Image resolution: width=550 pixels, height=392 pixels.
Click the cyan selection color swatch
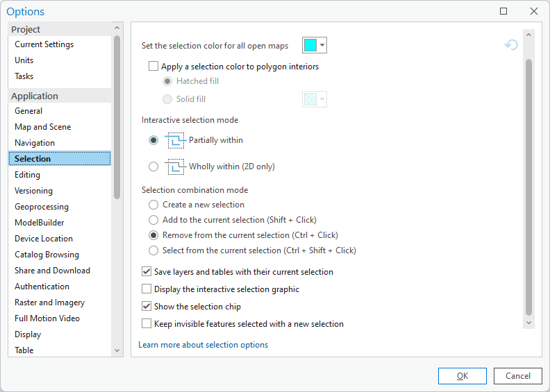[310, 46]
